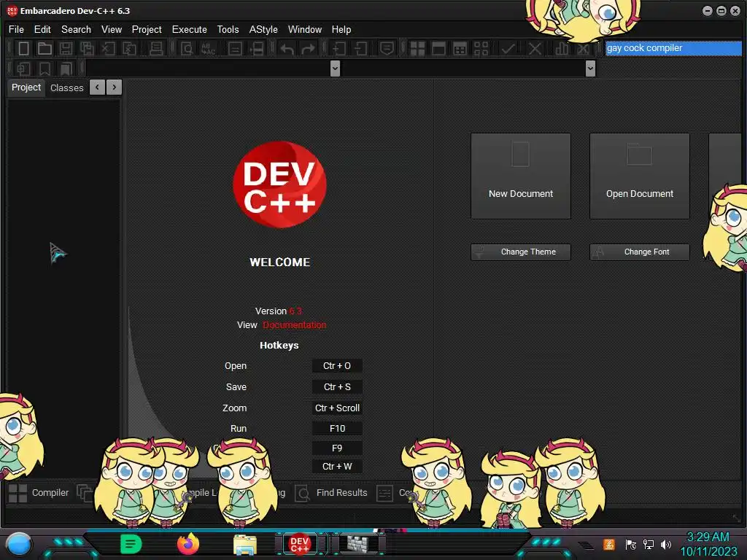Switch to the Project tab
This screenshot has height=560, width=747.
26,87
